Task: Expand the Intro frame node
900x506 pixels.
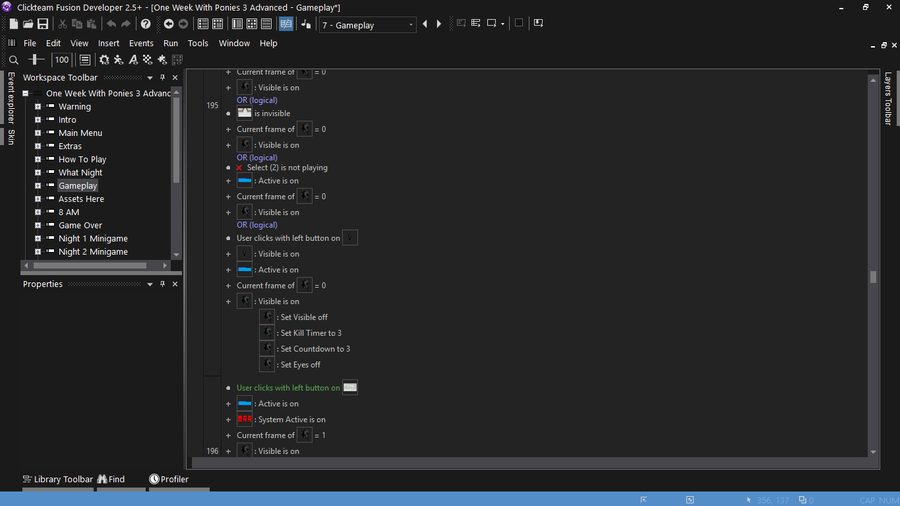Action: (x=38, y=120)
